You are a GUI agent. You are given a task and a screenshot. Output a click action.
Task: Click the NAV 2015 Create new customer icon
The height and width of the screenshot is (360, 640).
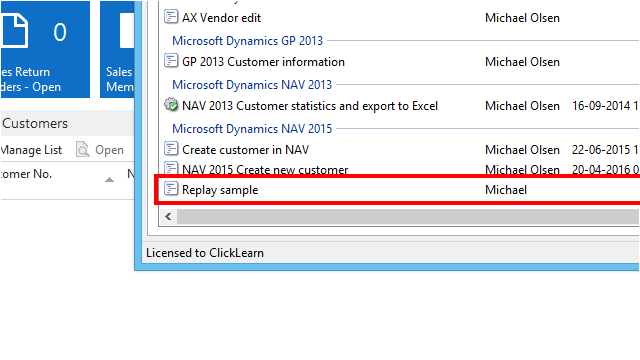[x=171, y=168]
